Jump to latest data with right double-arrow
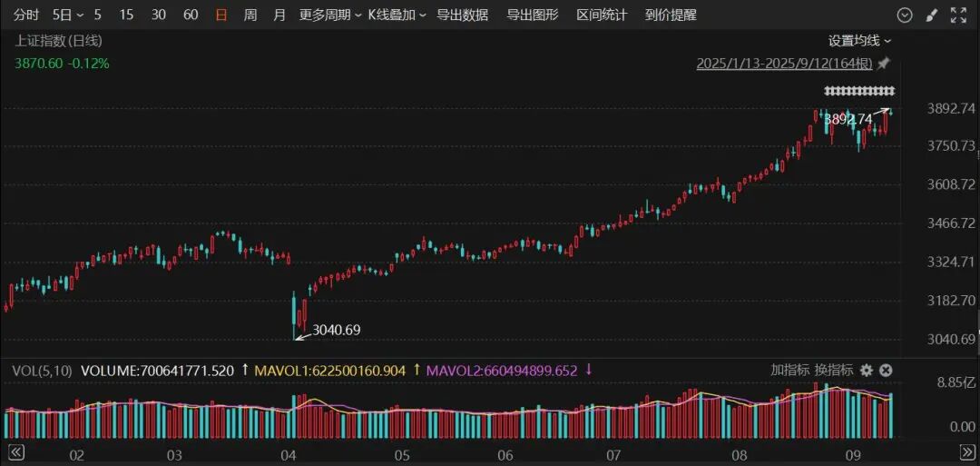 (x=966, y=451)
